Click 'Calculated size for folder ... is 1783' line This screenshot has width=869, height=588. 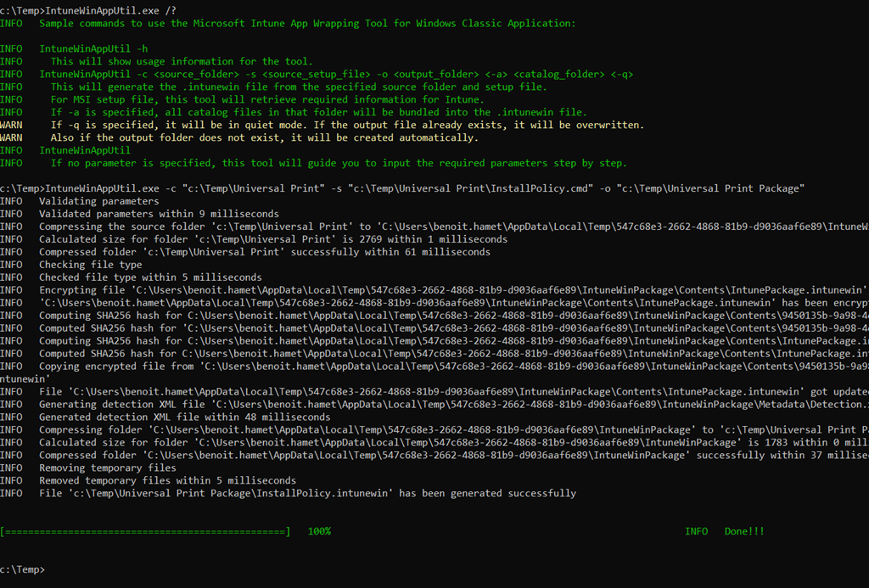point(434,443)
